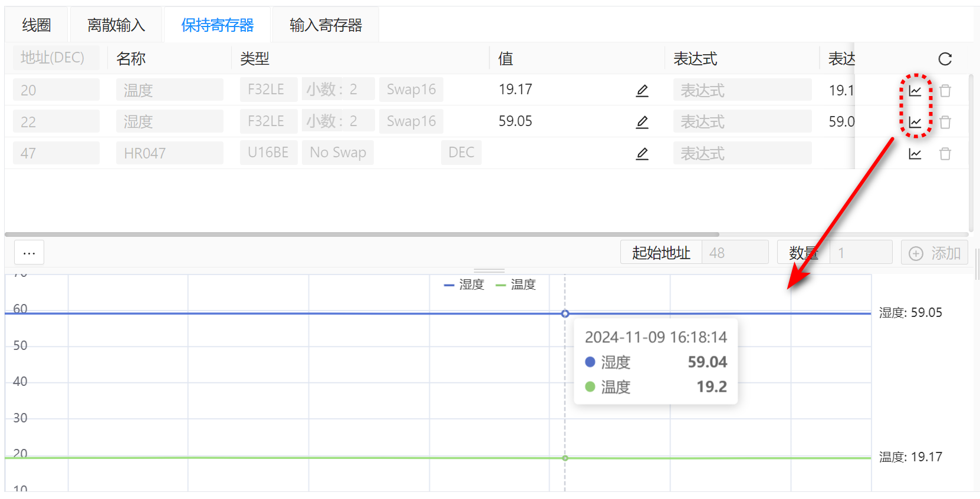This screenshot has width=980, height=499.
Task: Click the 起始地址 input field showing 48
Action: point(734,253)
